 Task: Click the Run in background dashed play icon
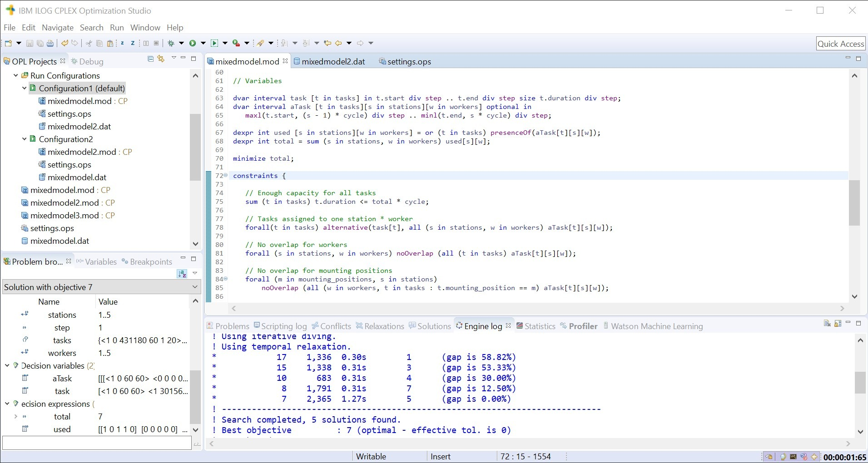click(x=215, y=43)
